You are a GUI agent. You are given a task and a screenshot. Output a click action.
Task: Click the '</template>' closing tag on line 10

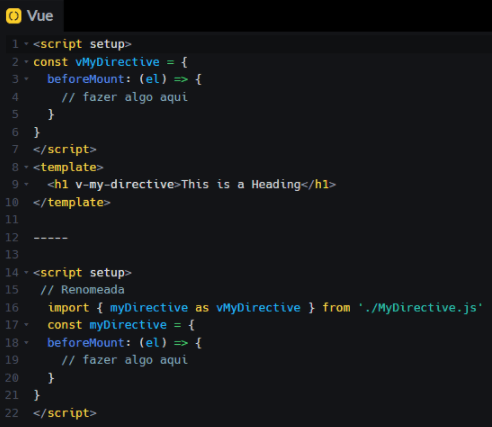coord(72,202)
